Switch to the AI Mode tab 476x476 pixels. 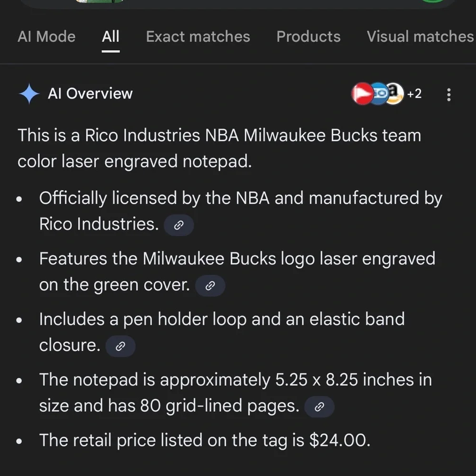point(47,37)
